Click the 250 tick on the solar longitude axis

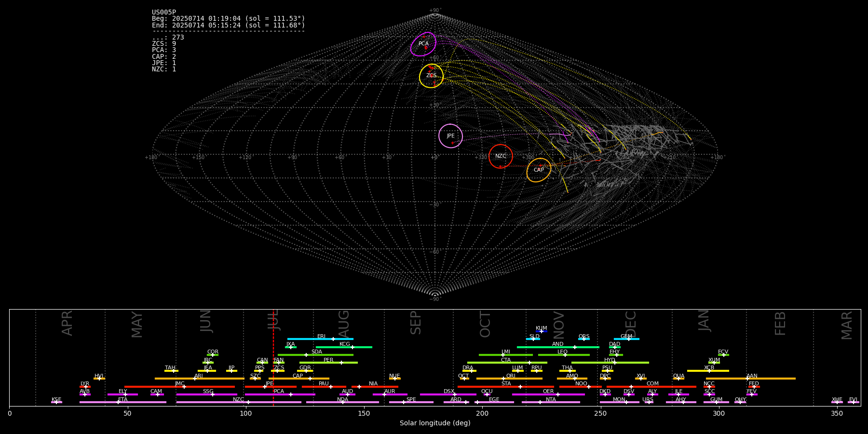tap(600, 413)
